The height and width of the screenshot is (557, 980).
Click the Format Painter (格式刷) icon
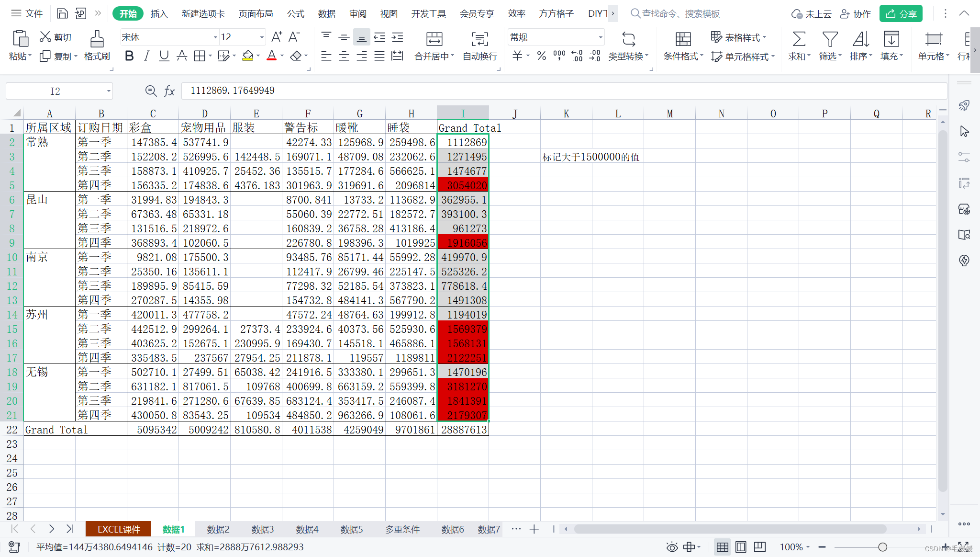97,39
